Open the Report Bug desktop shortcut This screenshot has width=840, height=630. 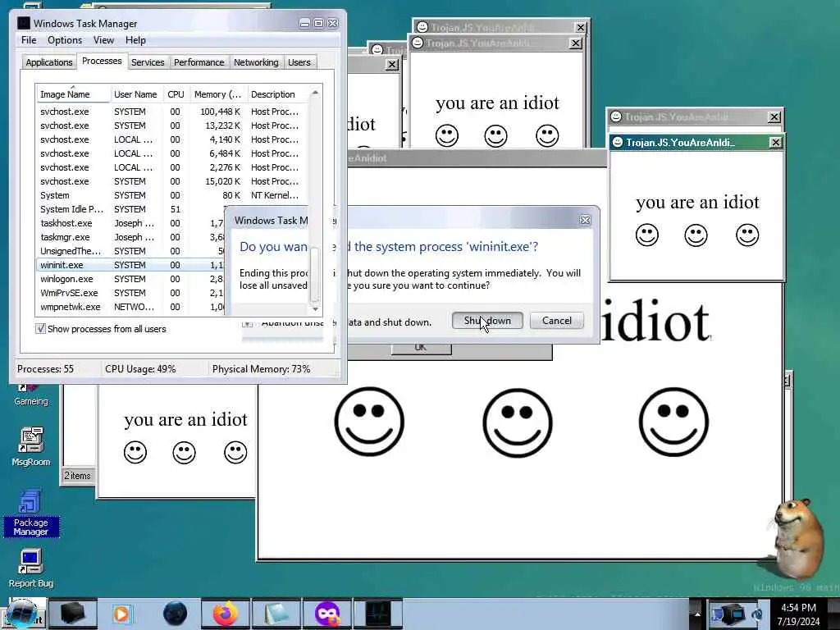click(30, 569)
